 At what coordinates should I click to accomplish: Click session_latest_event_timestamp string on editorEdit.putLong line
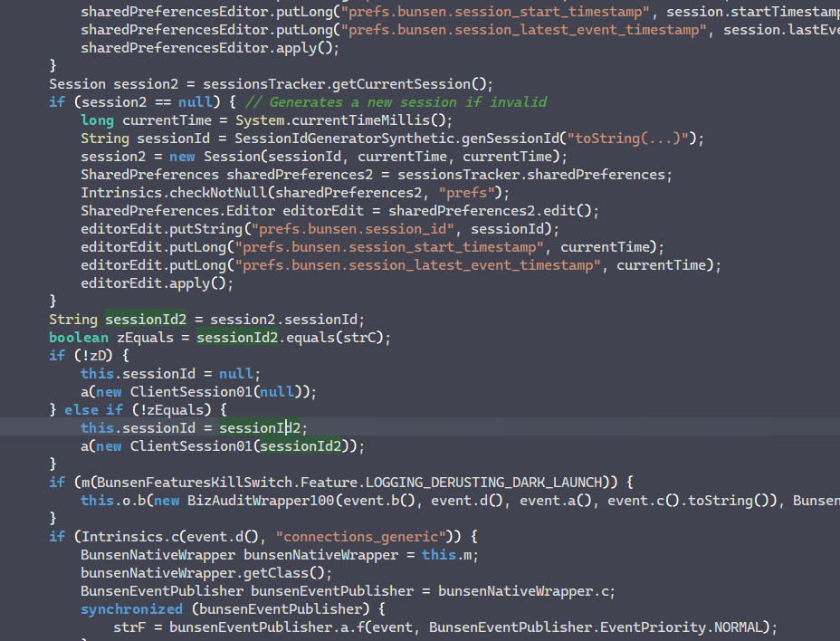tap(417, 265)
